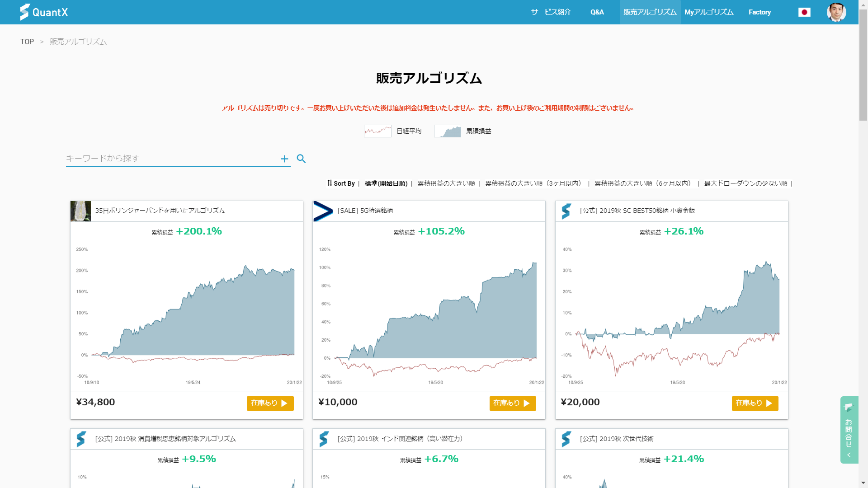Sort by 最大ドローダウンの少ない順
This screenshot has width=868, height=488.
[x=745, y=183]
